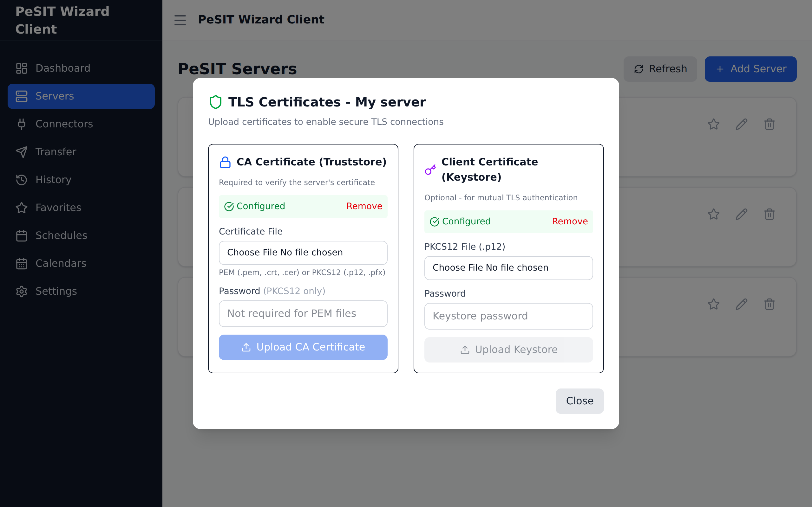Upload the CA Certificate
This screenshot has width=812, height=507.
pyautogui.click(x=303, y=347)
